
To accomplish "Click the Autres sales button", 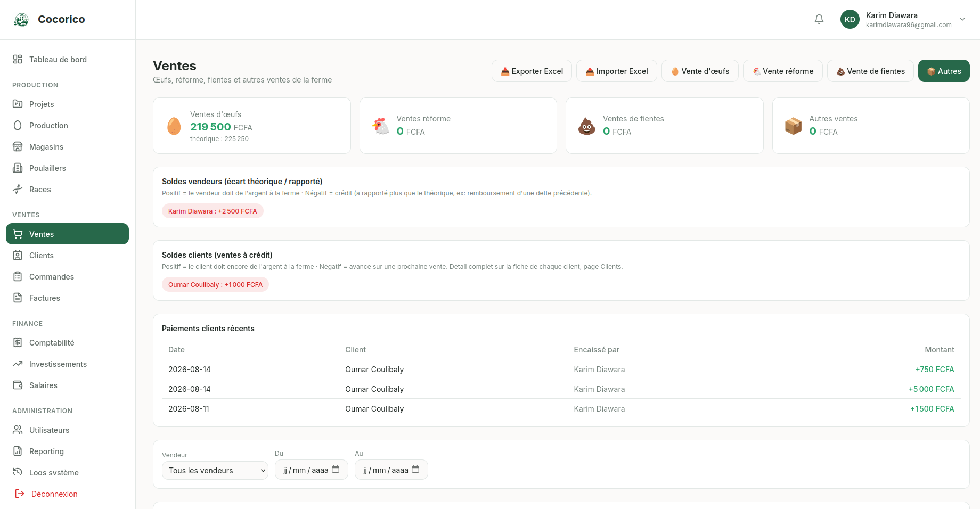I will coord(944,71).
